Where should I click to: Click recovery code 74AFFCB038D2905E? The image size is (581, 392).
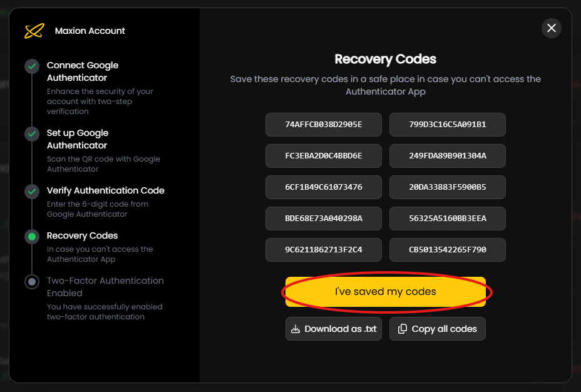pyautogui.click(x=323, y=125)
